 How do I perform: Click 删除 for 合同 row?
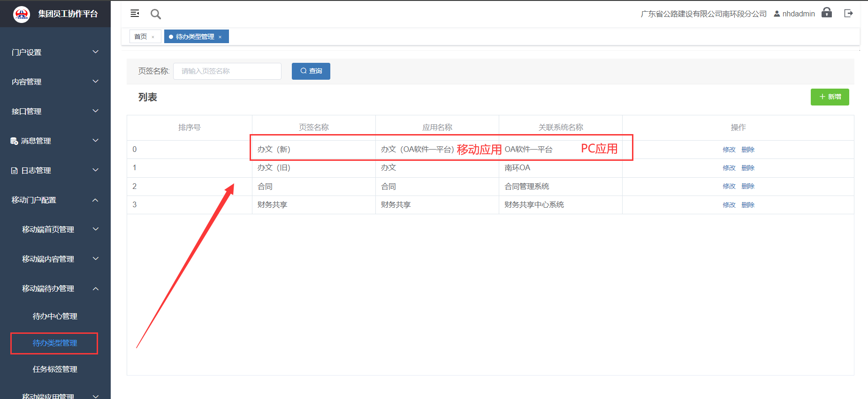click(748, 186)
